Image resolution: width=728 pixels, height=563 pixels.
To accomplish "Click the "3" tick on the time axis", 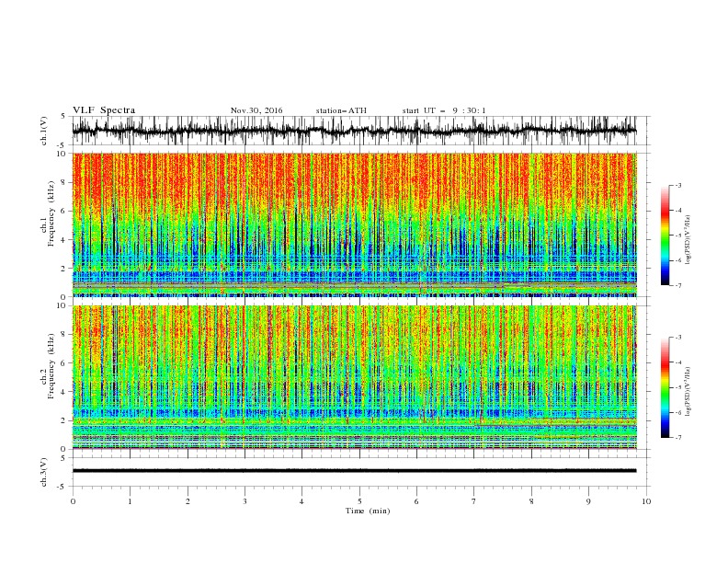I will 245,501.
